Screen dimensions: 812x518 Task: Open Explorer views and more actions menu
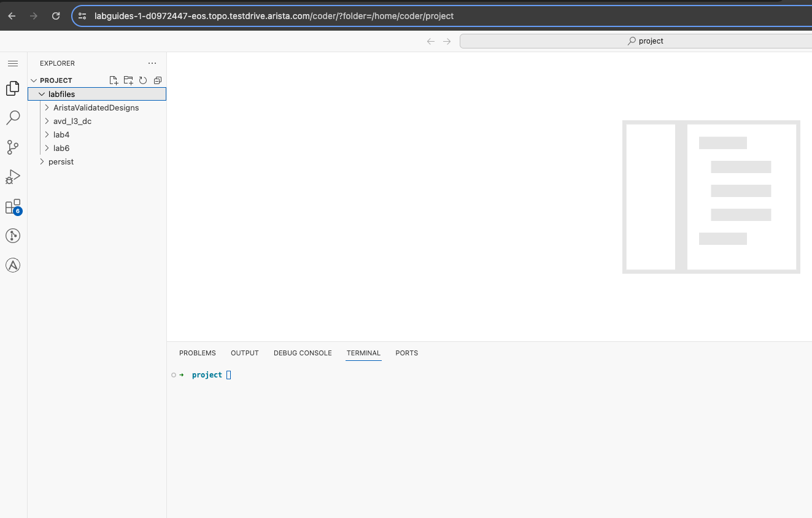click(x=152, y=63)
